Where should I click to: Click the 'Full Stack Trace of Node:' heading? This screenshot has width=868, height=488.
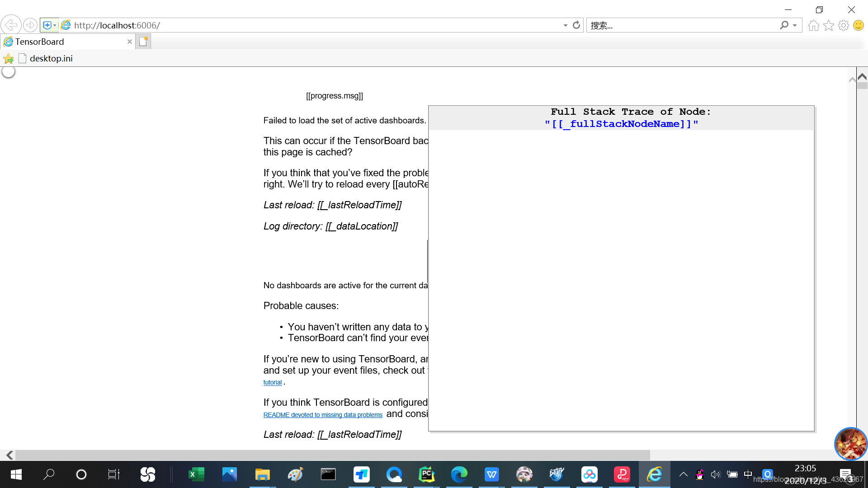coord(631,112)
